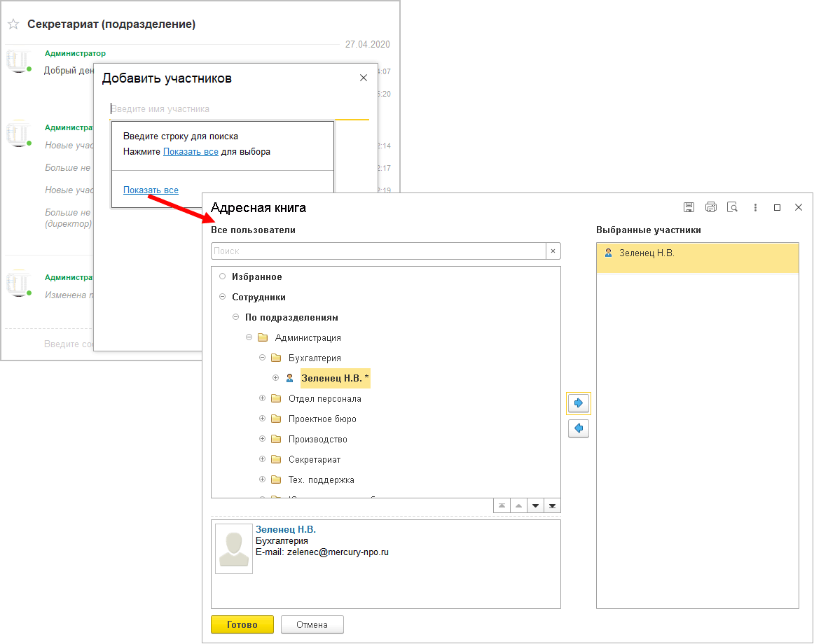Click the print icon in address book
The image size is (814, 644).
pyautogui.click(x=711, y=208)
